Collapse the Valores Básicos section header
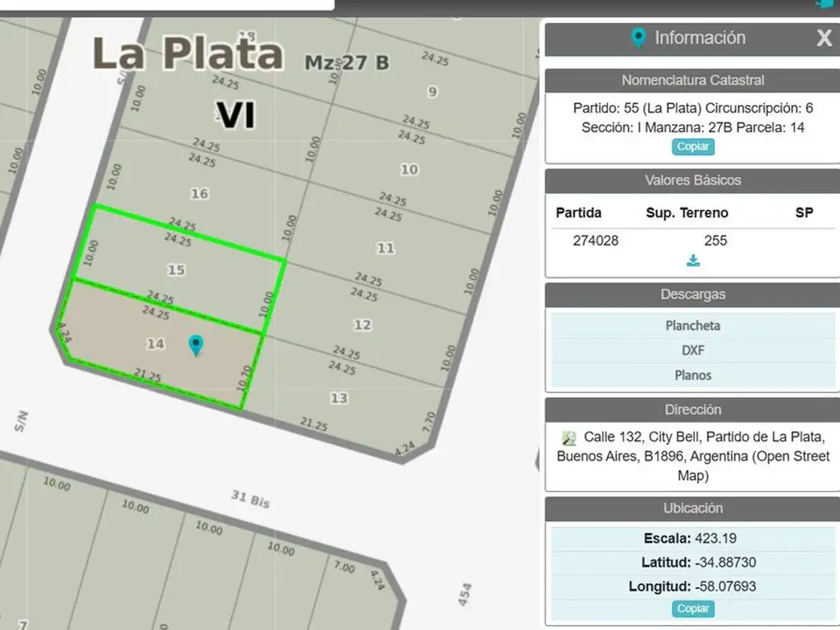 693,180
